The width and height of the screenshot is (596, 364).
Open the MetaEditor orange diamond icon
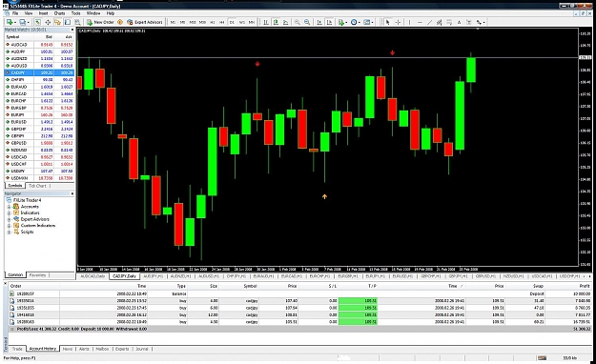pyautogui.click(x=120, y=22)
